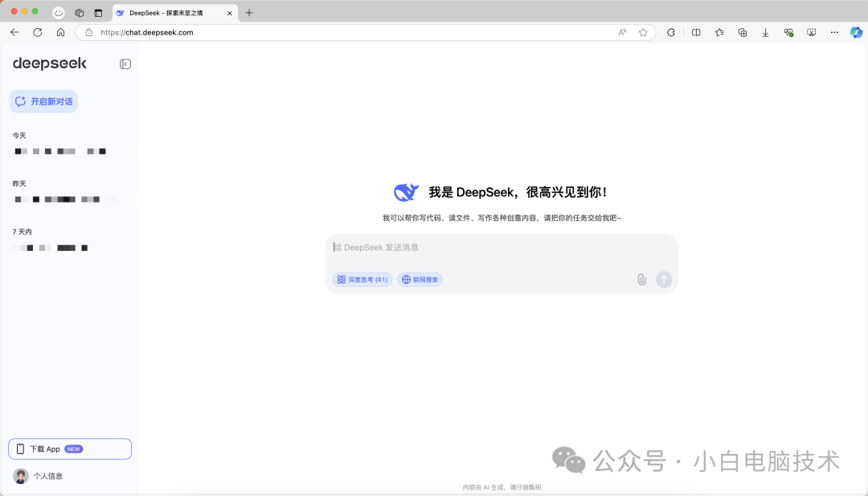This screenshot has height=496, width=868.
Task: Start a new chat with 开启新对话
Action: pyautogui.click(x=43, y=101)
